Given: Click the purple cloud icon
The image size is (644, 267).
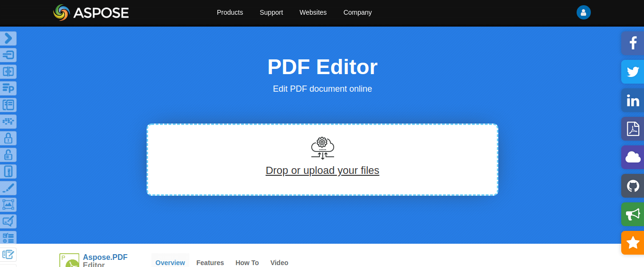Looking at the screenshot, I should pos(633,157).
